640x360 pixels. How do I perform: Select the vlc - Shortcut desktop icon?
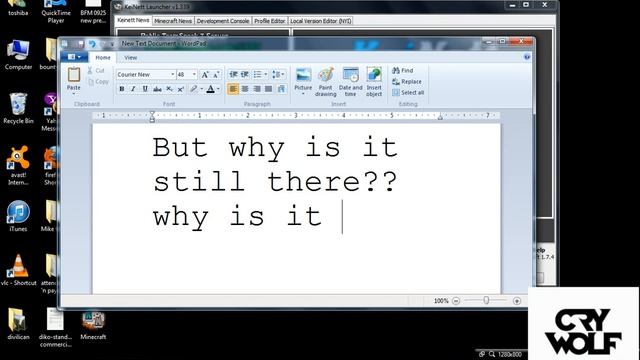pos(18,270)
